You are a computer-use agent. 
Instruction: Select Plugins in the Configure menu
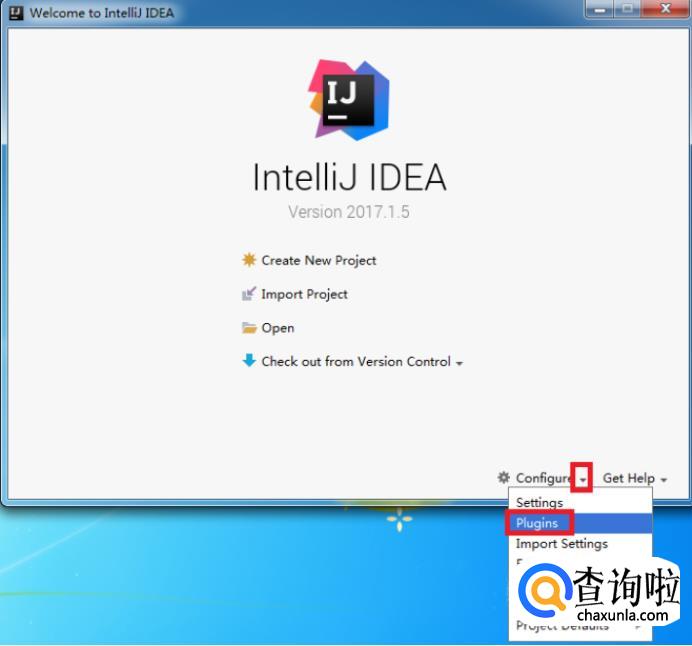[580, 523]
